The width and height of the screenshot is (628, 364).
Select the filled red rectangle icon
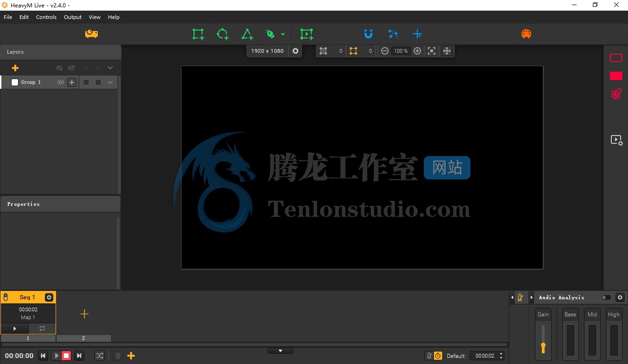pos(616,76)
